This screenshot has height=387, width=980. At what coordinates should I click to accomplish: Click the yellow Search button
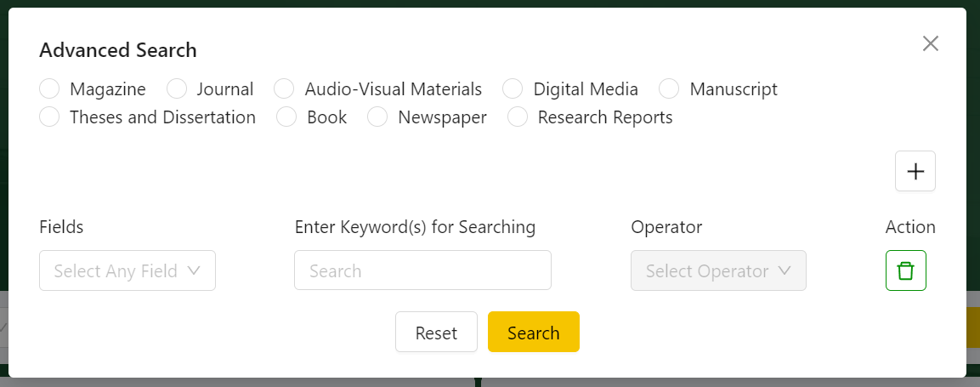[533, 332]
